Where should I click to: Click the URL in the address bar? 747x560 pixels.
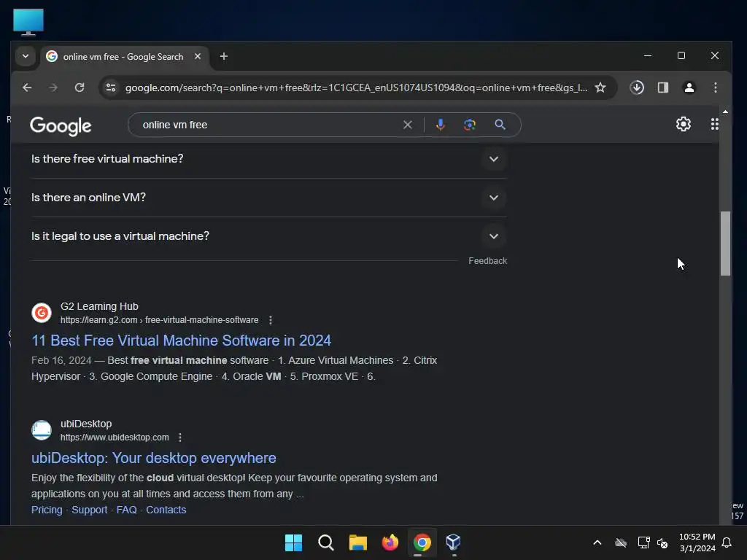point(356,87)
